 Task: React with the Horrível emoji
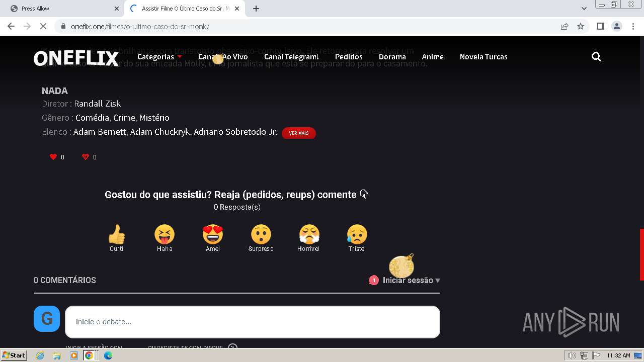tap(309, 234)
